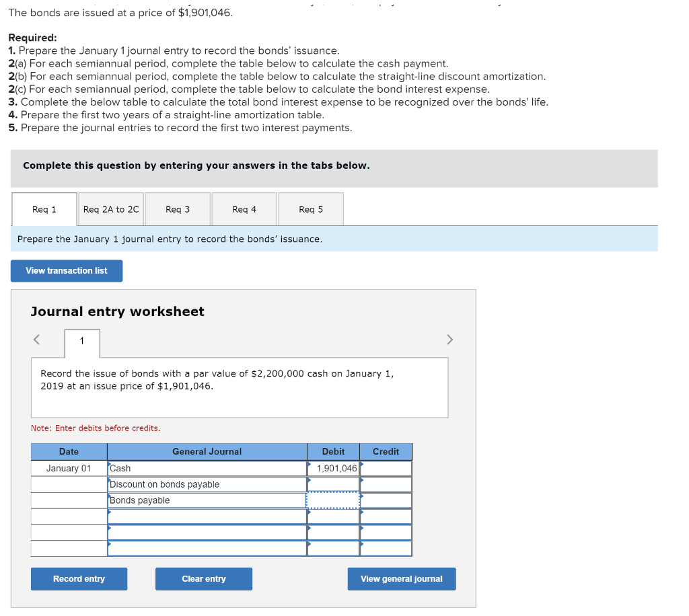This screenshot has width=689, height=616.
Task: Open the Req 4 tab
Action: pos(244,209)
